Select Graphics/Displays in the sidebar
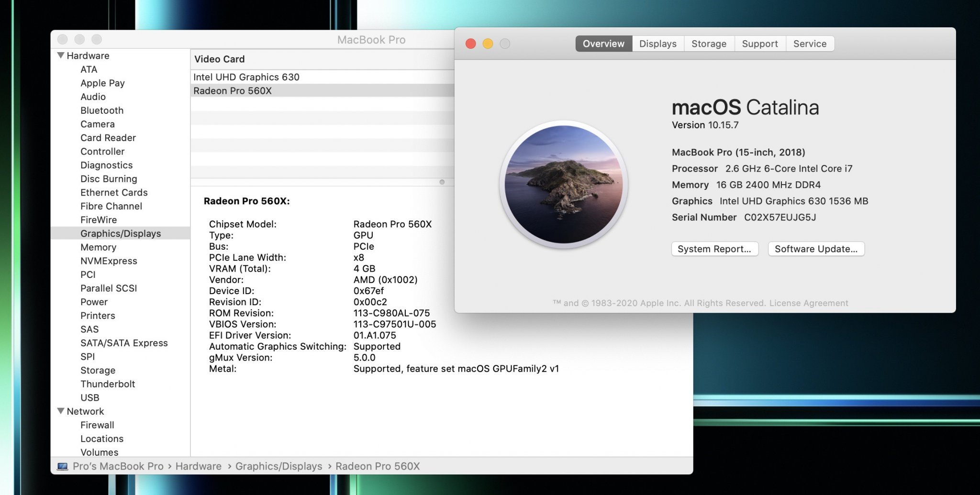Image resolution: width=980 pixels, height=495 pixels. pos(121,233)
